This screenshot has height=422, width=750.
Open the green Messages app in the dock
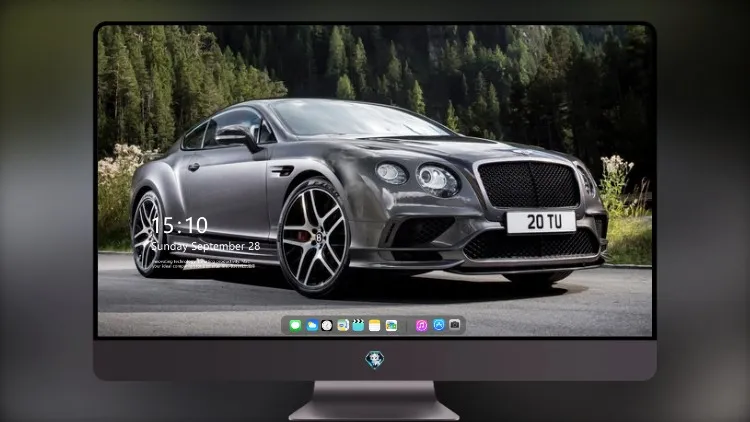(295, 326)
